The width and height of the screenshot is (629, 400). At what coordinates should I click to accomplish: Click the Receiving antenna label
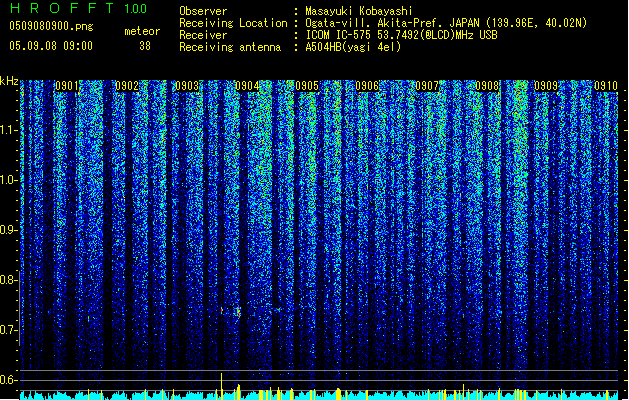click(x=230, y=47)
